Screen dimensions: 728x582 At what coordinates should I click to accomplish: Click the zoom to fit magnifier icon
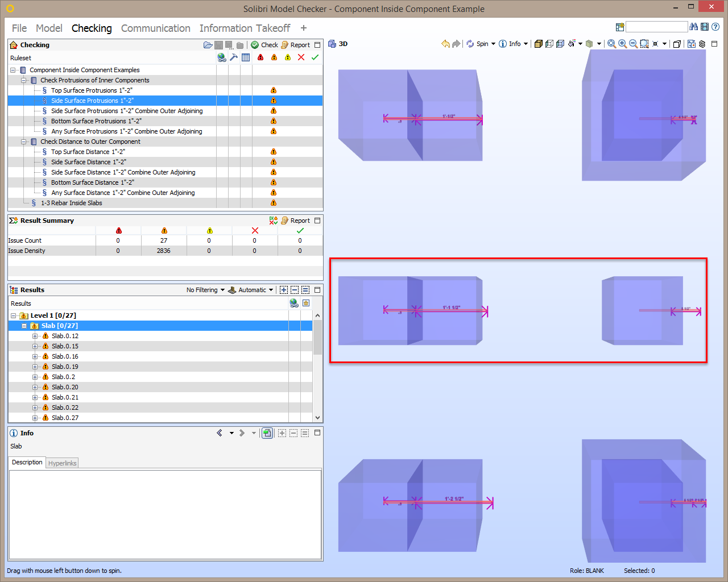(x=611, y=44)
